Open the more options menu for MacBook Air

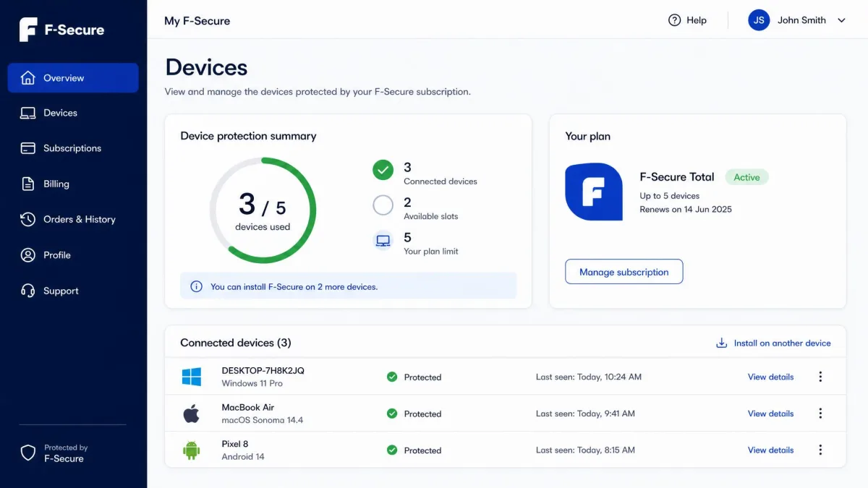(820, 414)
